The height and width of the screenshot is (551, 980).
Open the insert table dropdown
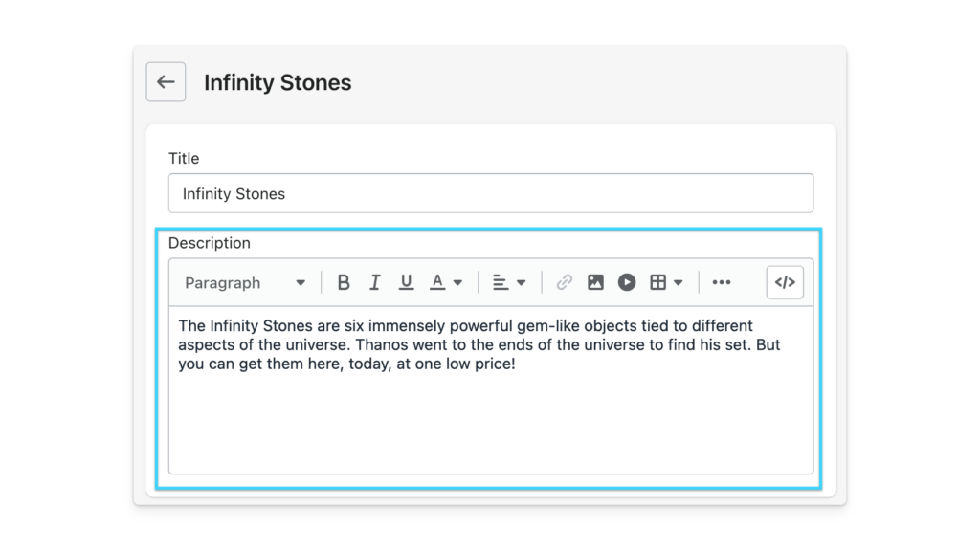[x=666, y=282]
